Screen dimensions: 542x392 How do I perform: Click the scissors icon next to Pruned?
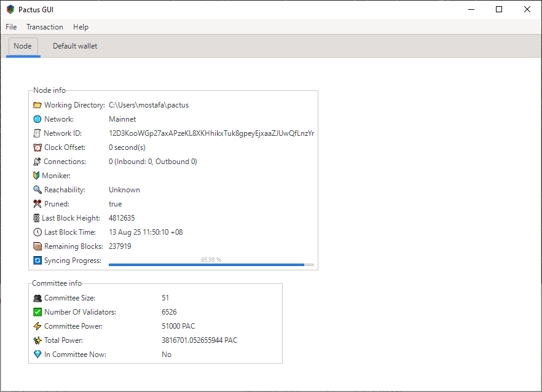tap(37, 204)
